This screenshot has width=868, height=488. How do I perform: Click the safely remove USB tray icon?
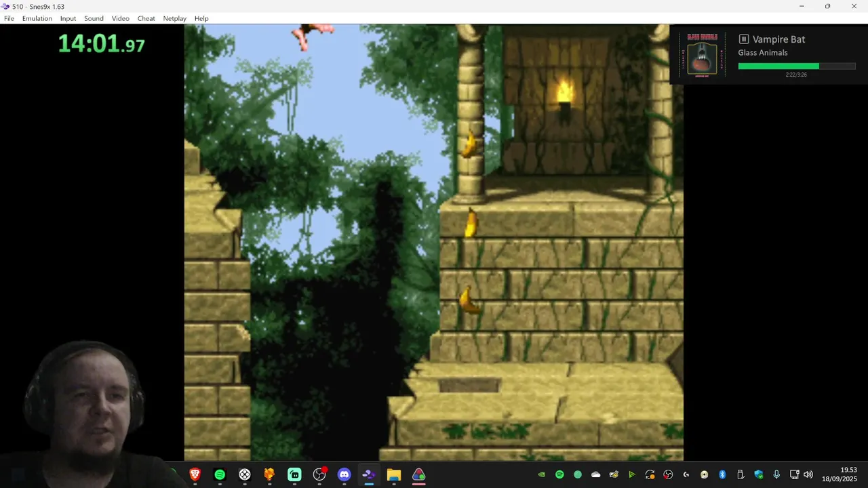click(x=741, y=475)
